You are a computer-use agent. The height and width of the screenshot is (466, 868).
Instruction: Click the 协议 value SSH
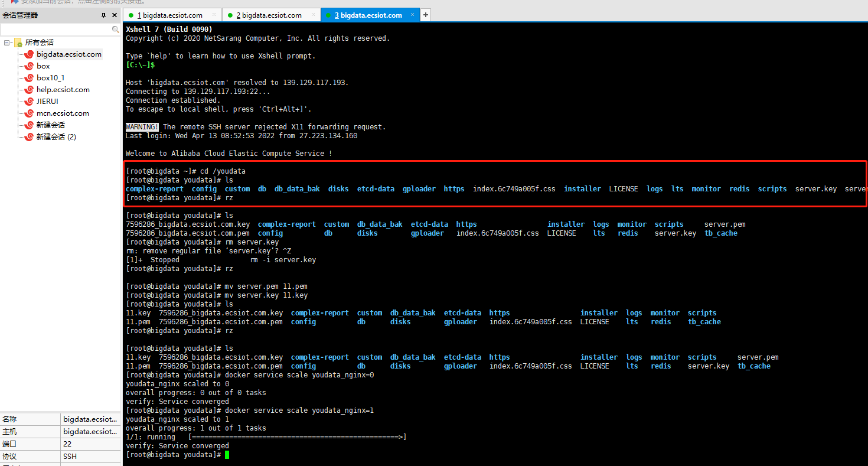[70, 456]
